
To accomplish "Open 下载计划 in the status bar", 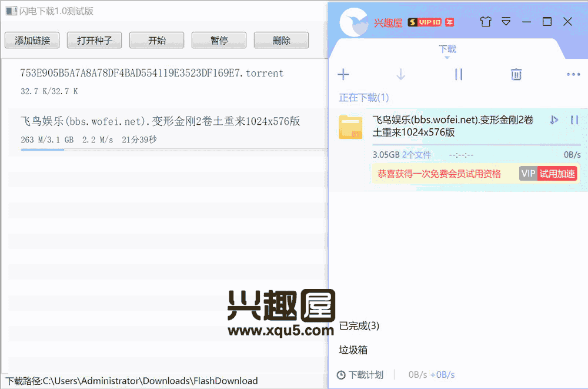I will pyautogui.click(x=366, y=375).
